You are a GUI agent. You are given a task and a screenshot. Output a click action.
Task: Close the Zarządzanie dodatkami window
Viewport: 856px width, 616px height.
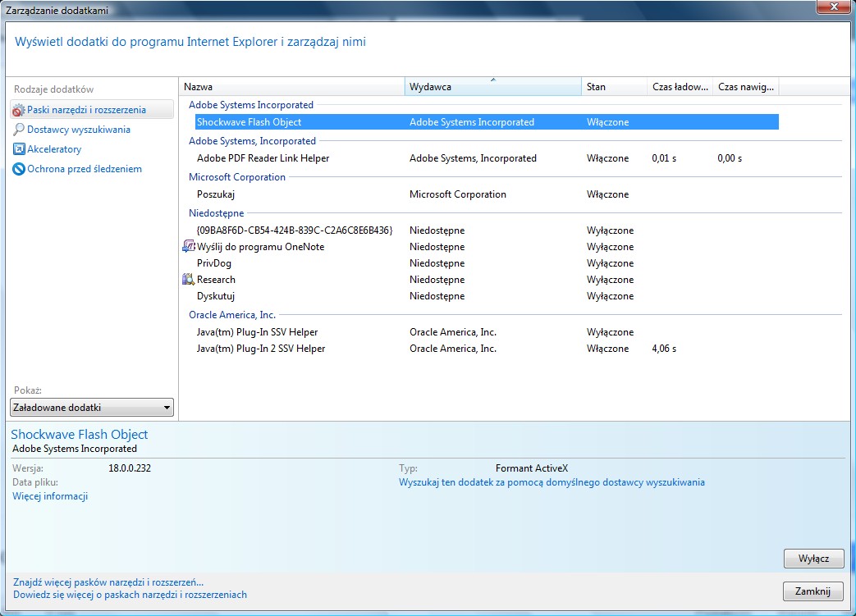pyautogui.click(x=834, y=7)
